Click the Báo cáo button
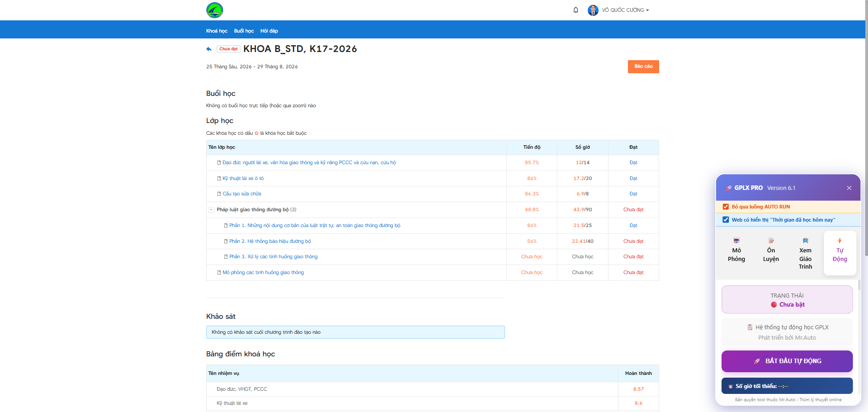868x412 pixels. click(643, 66)
